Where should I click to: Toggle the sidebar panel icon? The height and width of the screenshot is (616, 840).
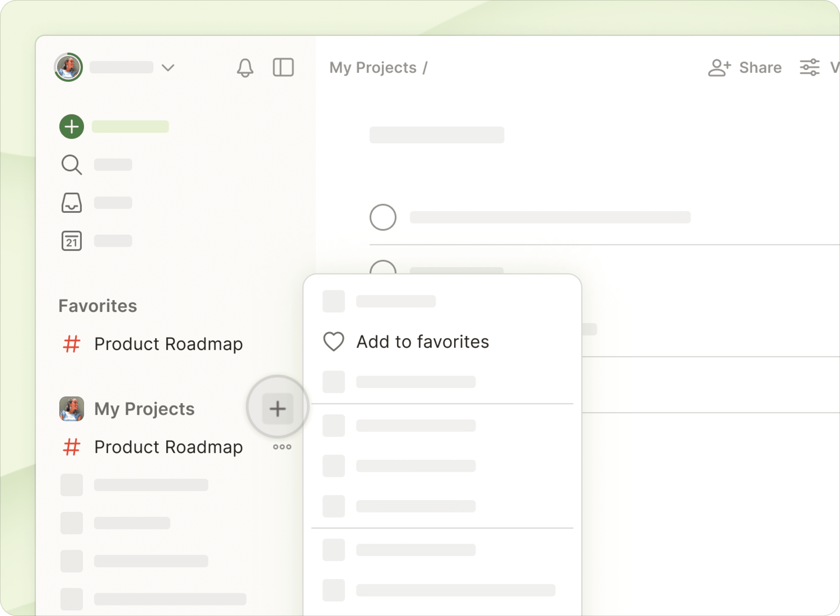pos(283,68)
